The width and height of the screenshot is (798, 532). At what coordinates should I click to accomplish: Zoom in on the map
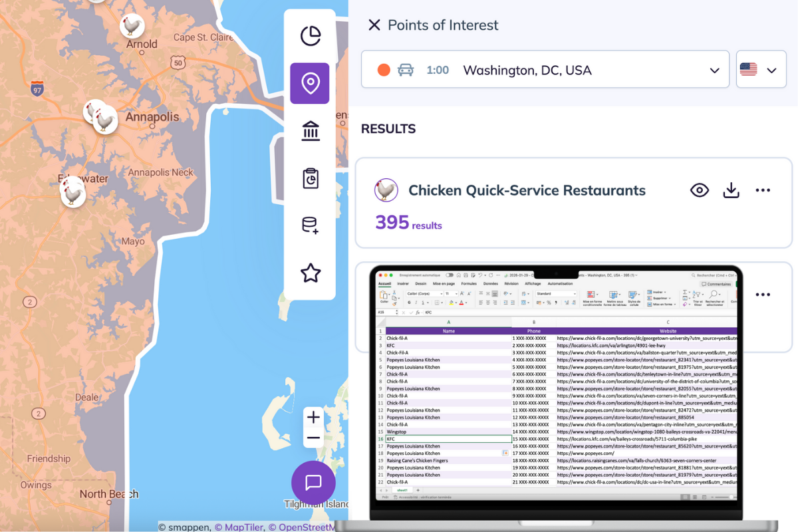click(x=313, y=418)
